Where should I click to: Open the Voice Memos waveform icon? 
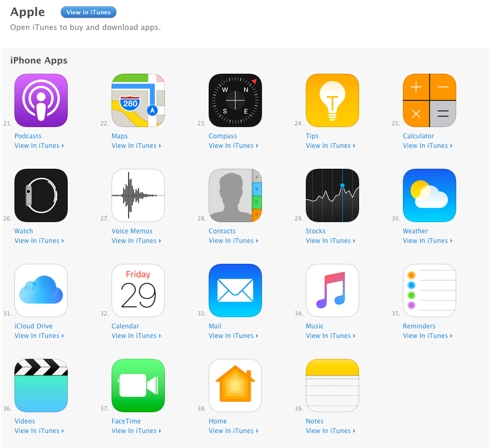[x=138, y=195]
